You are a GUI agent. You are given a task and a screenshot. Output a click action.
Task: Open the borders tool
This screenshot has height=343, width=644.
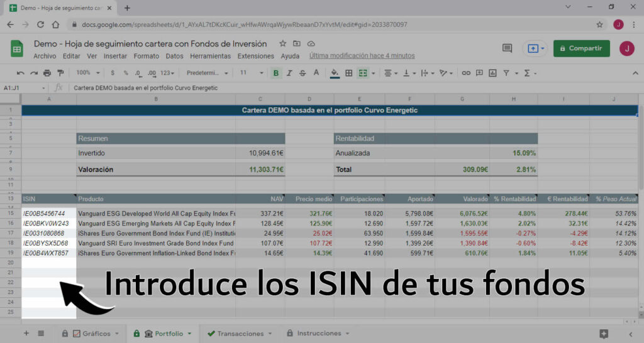[x=348, y=73]
